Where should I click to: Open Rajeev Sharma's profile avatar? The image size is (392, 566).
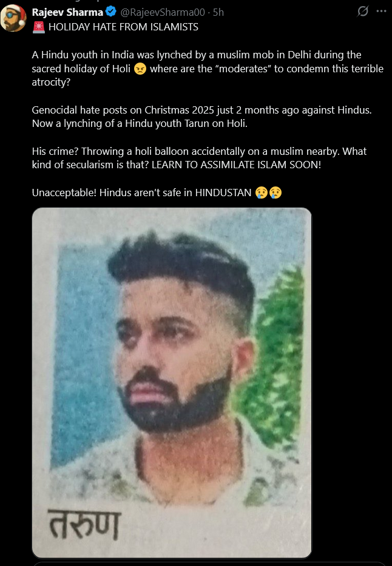(13, 18)
